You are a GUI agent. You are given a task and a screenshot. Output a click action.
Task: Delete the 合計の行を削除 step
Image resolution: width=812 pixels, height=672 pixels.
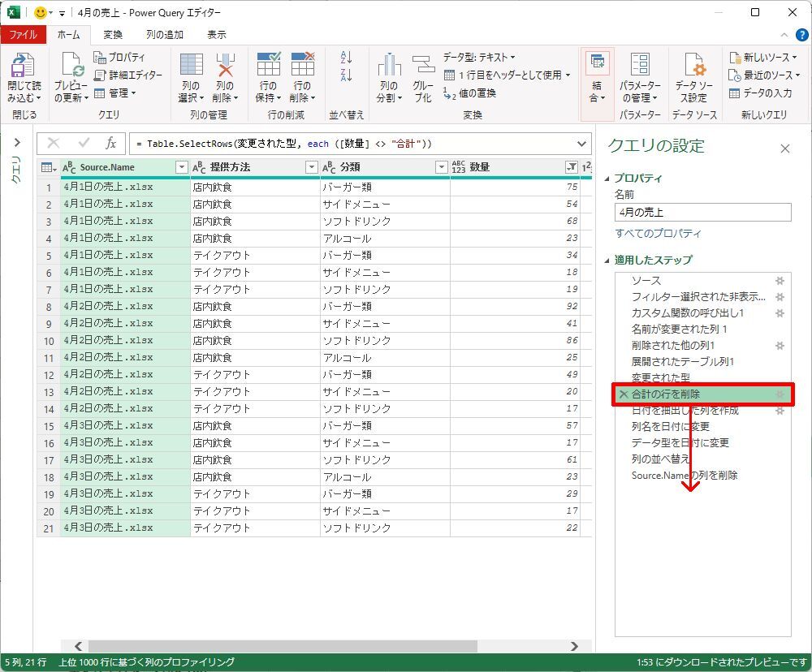[624, 394]
